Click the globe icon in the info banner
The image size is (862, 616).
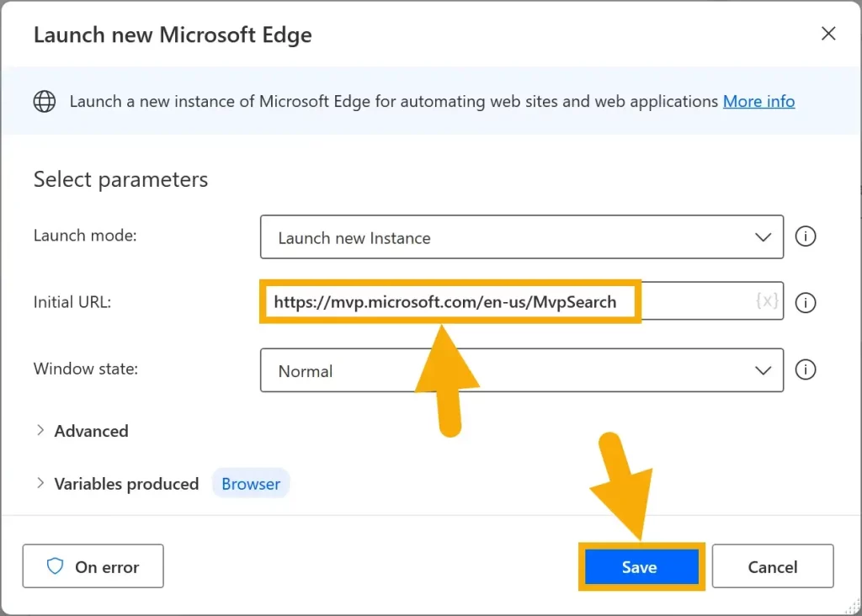pos(45,102)
